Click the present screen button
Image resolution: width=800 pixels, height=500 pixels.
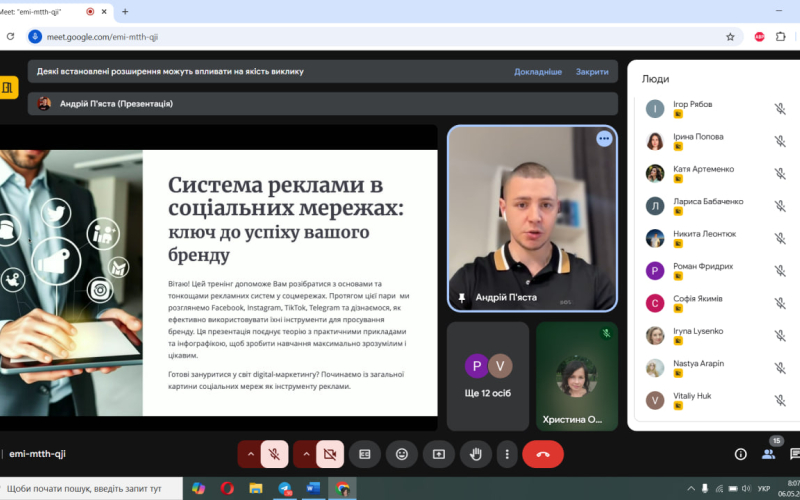click(439, 454)
